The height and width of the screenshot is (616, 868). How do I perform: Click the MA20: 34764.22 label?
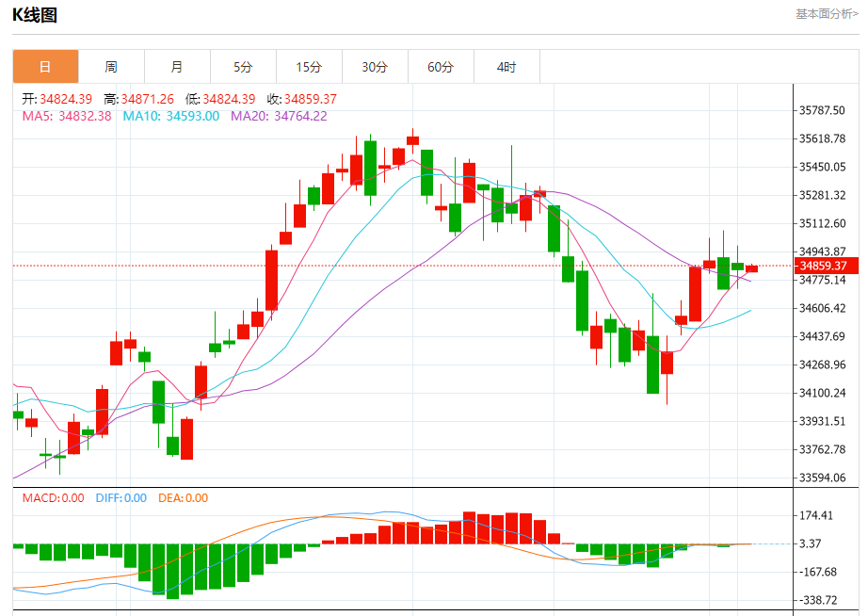(279, 117)
